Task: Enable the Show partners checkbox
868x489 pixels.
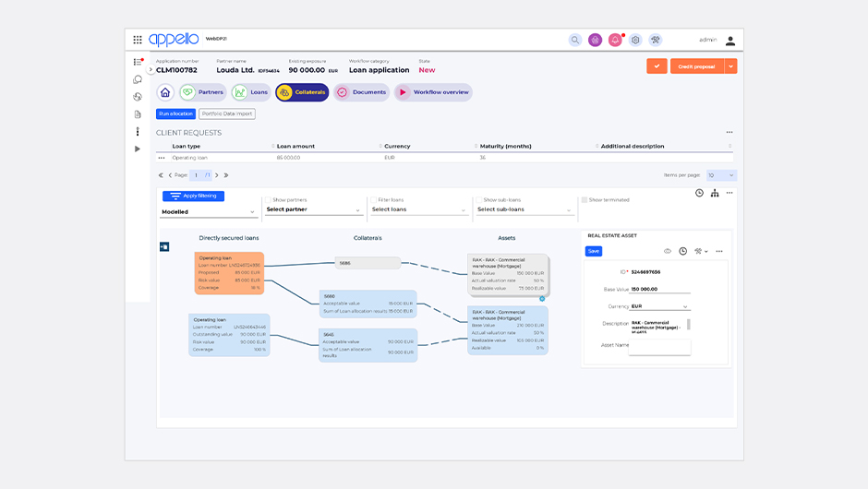Action: click(267, 199)
